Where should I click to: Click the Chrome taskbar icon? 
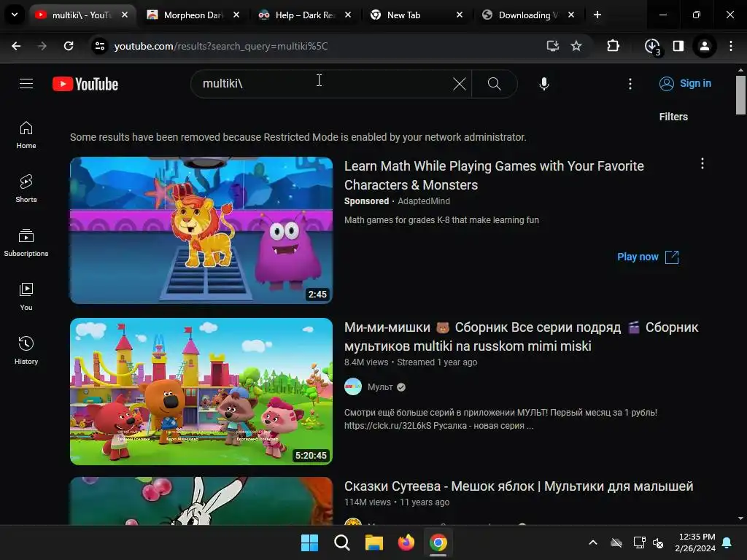pyautogui.click(x=438, y=542)
